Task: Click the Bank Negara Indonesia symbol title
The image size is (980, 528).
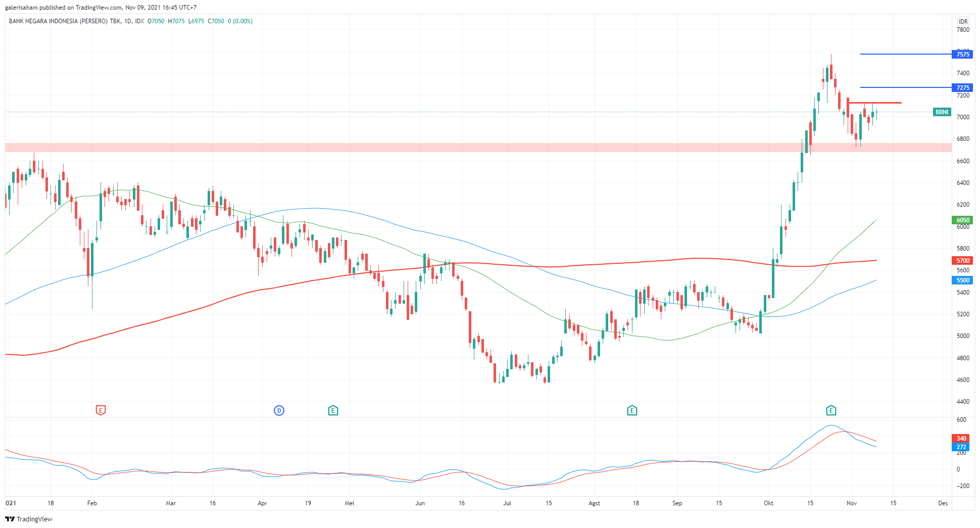Action: 65,21
